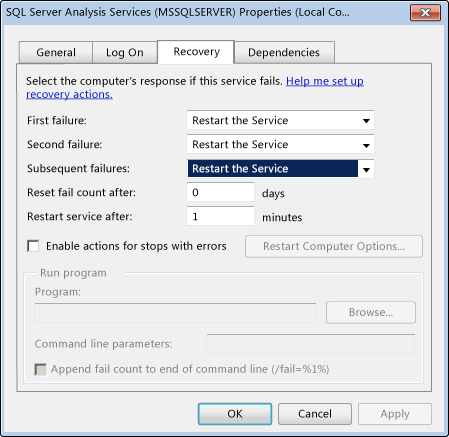449x437 pixels.
Task: Click the Reset fail count after days field
Action: click(x=220, y=192)
